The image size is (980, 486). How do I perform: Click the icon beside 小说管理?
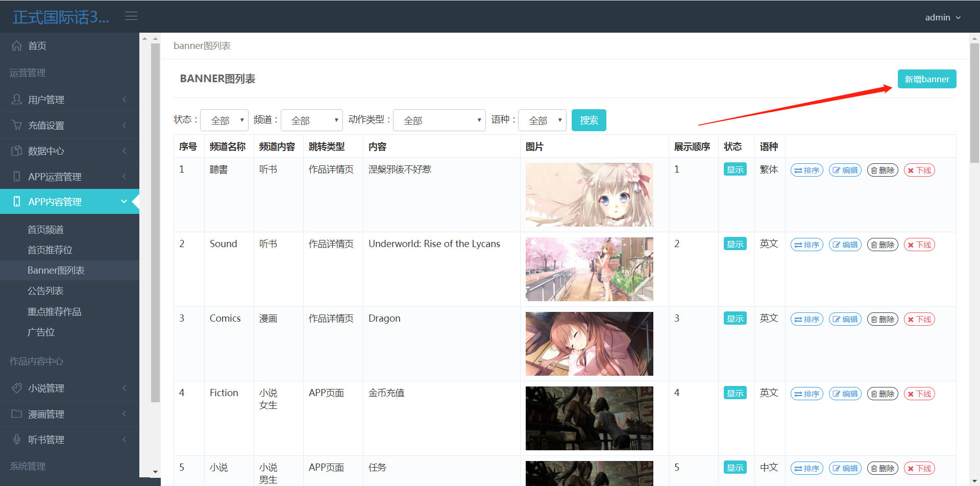coord(17,388)
